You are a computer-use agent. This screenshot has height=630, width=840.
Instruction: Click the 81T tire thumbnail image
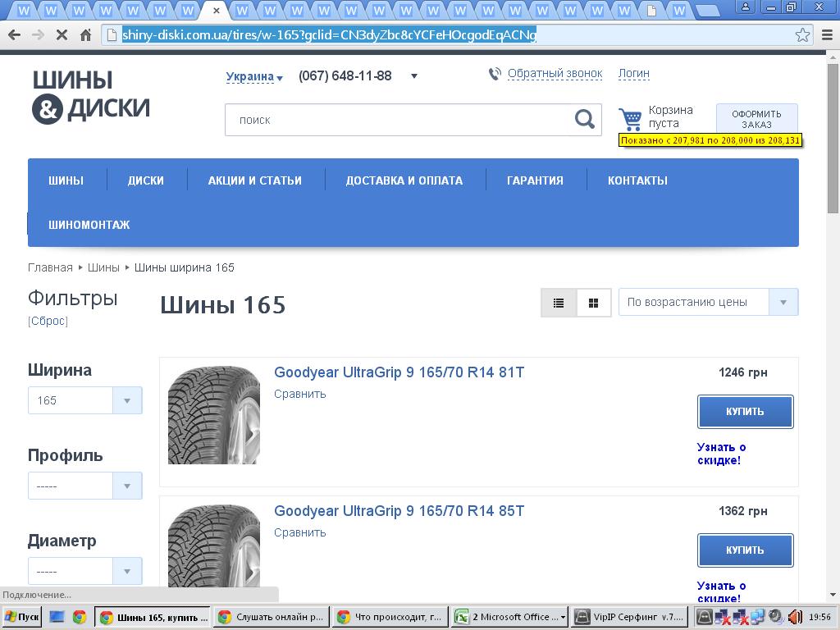click(x=214, y=414)
